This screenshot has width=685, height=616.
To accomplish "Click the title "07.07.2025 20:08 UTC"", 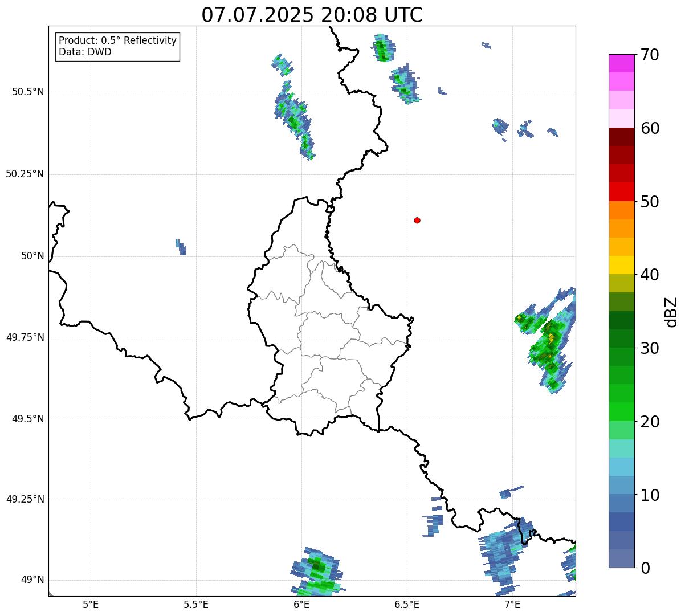I will point(312,14).
